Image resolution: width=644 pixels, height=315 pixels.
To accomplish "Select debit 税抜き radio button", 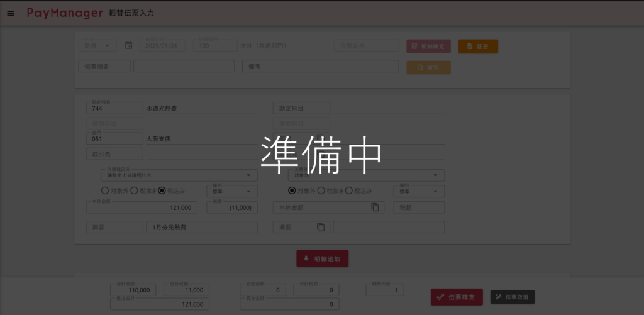I will [134, 191].
